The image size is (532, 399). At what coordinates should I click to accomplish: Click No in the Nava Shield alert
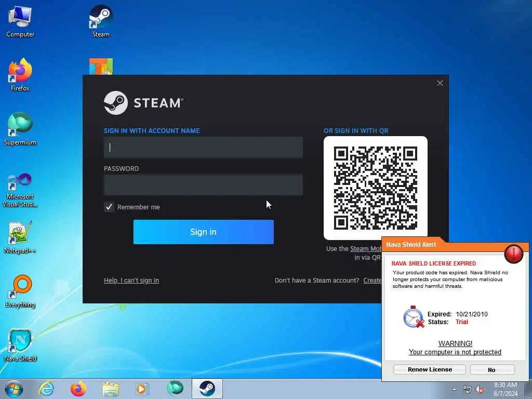(492, 370)
